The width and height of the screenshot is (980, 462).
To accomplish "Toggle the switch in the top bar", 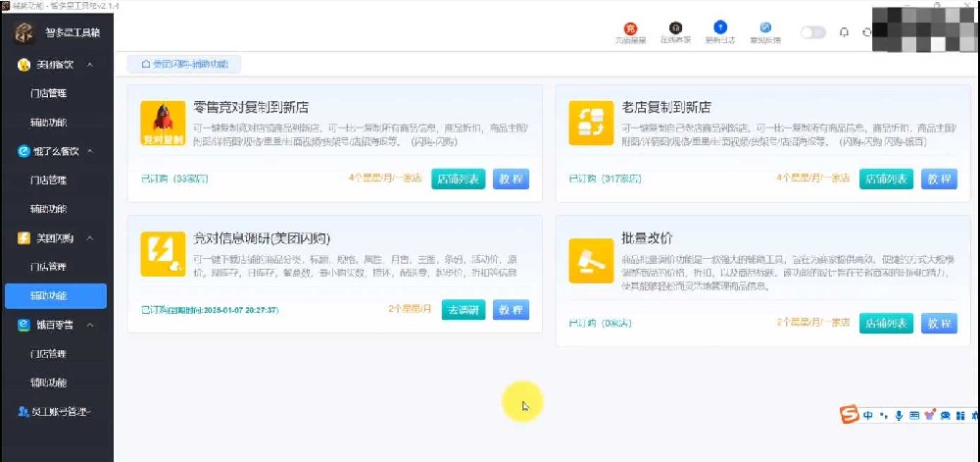I will coord(813,32).
